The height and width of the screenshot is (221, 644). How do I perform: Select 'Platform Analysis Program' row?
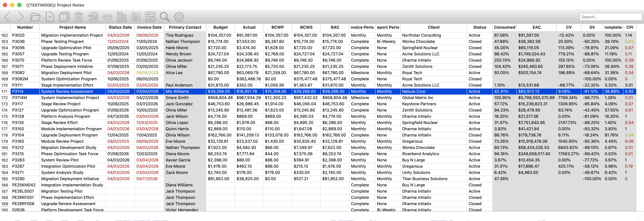tap(318, 117)
